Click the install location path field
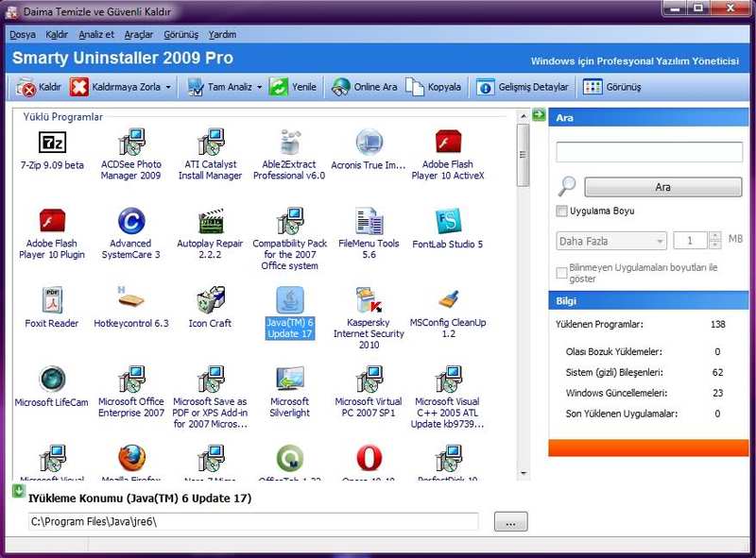The height and width of the screenshot is (558, 756). (x=253, y=522)
